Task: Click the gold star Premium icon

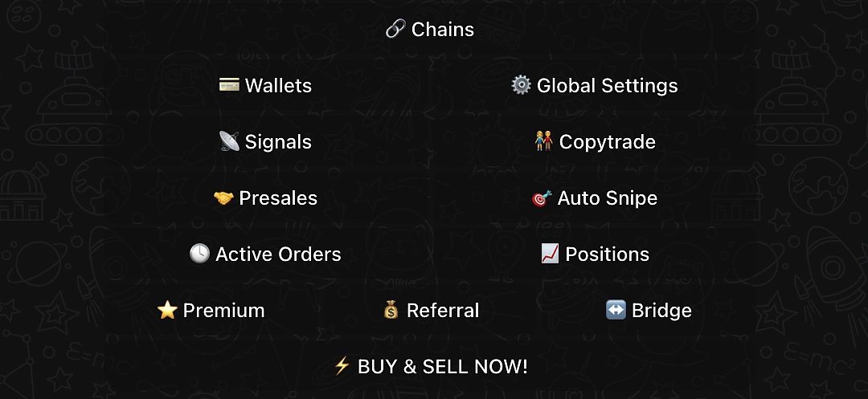Action: click(x=167, y=310)
